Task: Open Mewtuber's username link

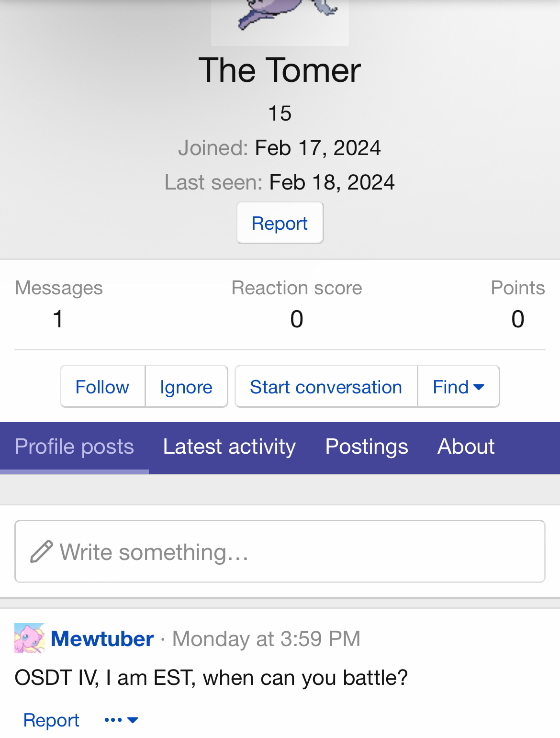Action: pos(102,639)
